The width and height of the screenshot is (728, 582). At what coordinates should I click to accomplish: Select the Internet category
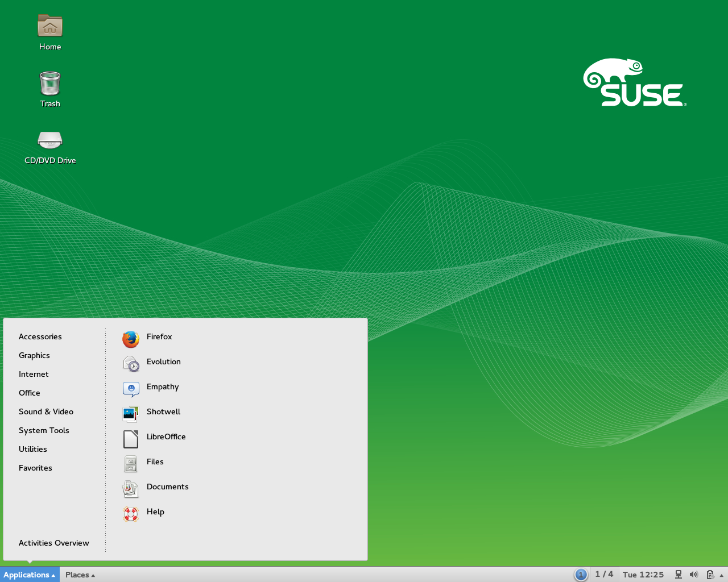34,374
